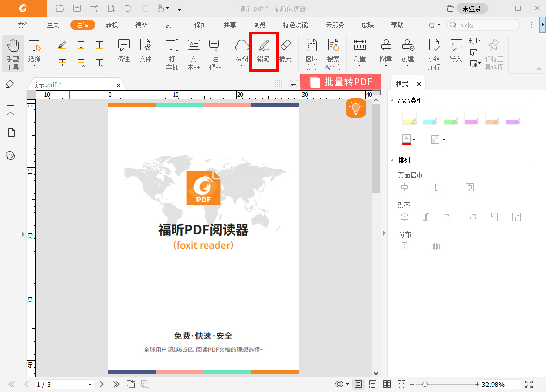The width and height of the screenshot is (546, 392).
Task: Click the Save icon in title bar
Action: [77, 8]
